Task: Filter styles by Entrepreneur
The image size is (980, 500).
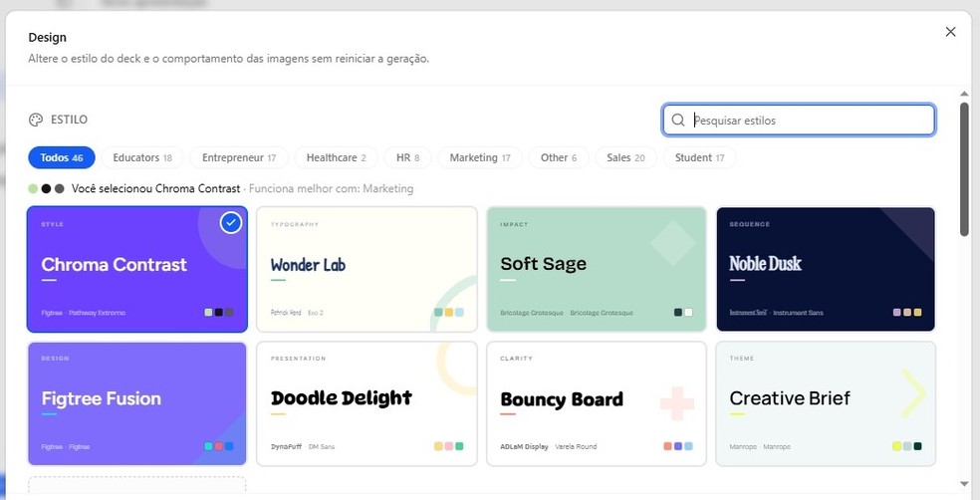Action: (239, 157)
